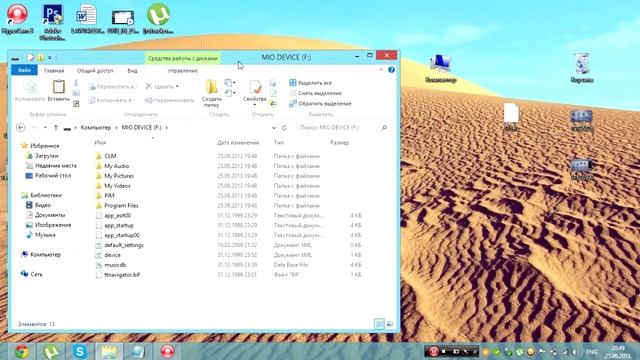640x360 pixels.
Task: Open the Копировать в dropdown
Action: click(x=112, y=100)
